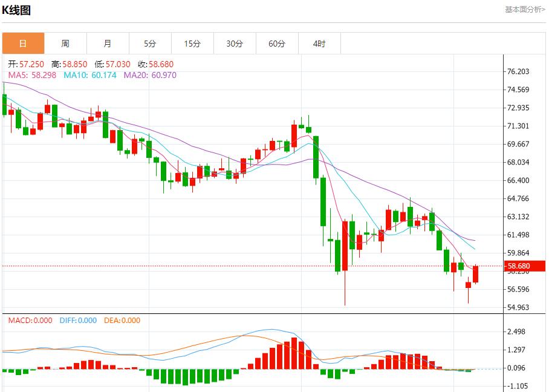Click the MACD indicator value label
549x392 pixels.
30,321
